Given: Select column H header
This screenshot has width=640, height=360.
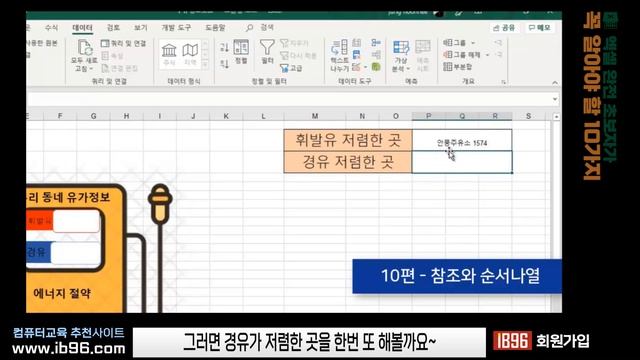Looking at the screenshot, I should (127, 116).
